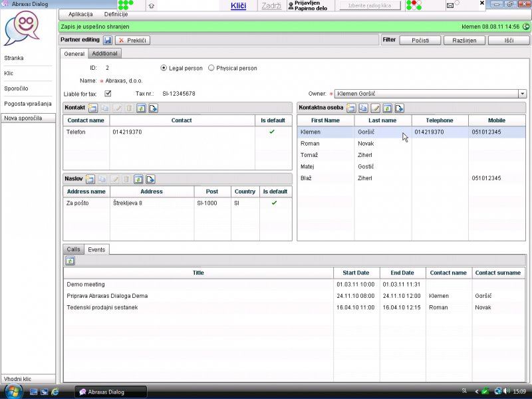This screenshot has width=532, height=399.
Task: Click the Kliči link
Action: coord(238,6)
